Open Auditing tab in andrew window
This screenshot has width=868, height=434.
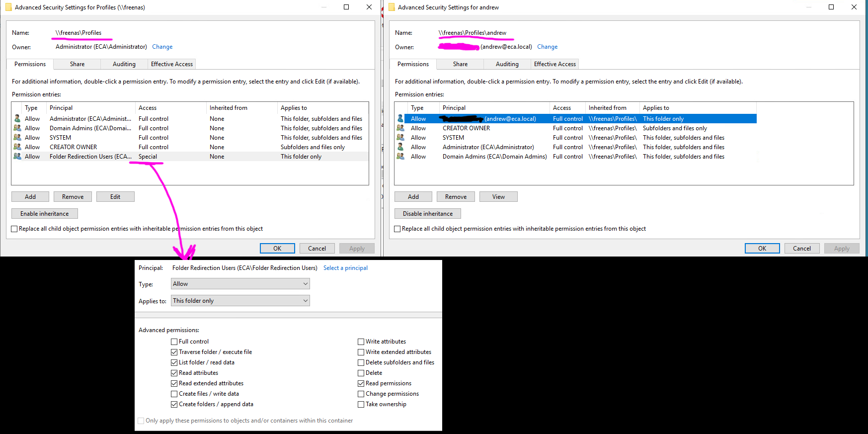(x=507, y=64)
